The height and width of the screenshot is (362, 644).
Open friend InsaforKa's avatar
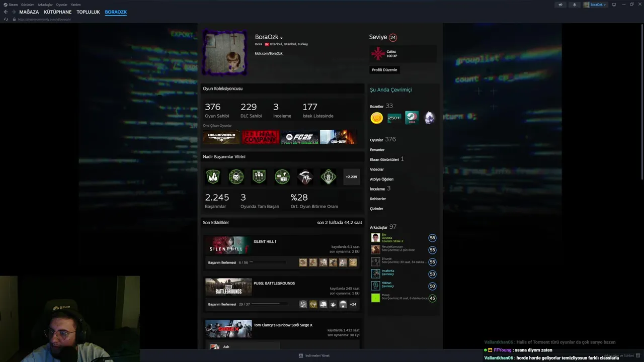point(375,274)
